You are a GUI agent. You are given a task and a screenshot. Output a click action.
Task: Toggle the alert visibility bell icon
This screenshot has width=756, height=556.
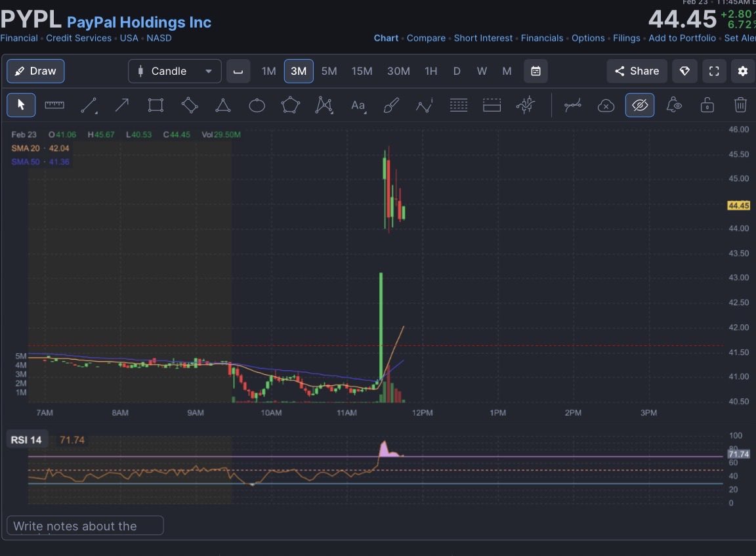coord(673,105)
